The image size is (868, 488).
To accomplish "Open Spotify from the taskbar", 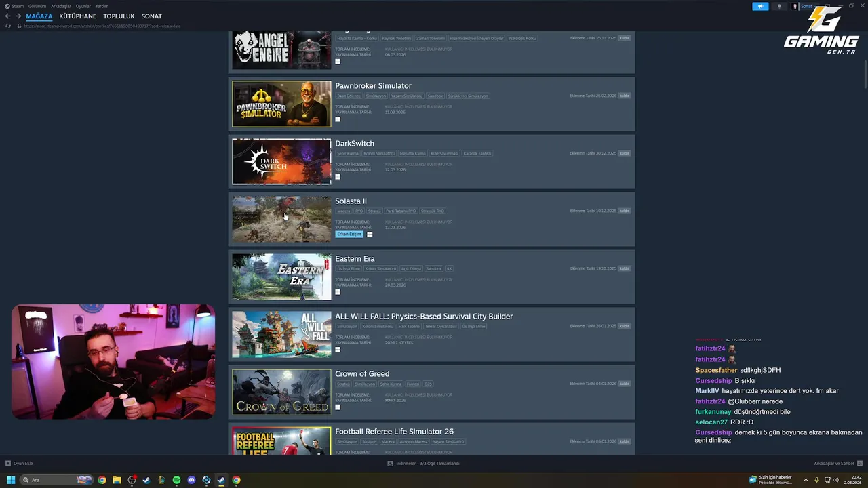I will [176, 480].
